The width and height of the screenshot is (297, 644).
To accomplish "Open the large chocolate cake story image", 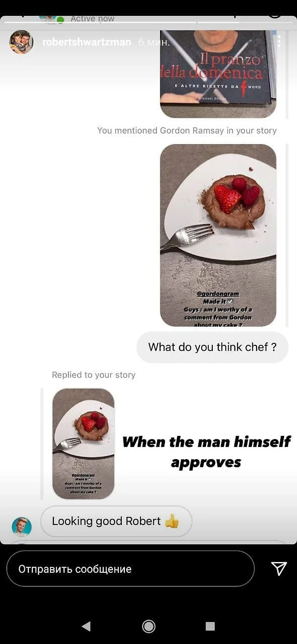I will pos(218,235).
